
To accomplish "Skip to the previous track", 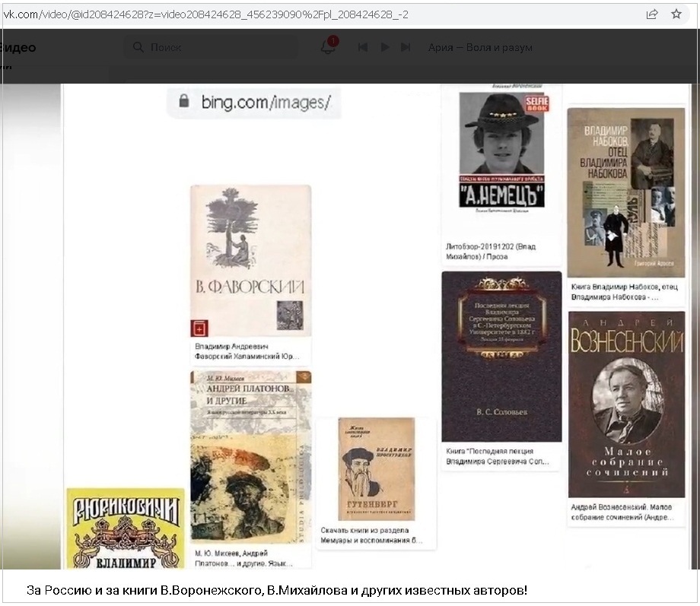I will pos(362,47).
